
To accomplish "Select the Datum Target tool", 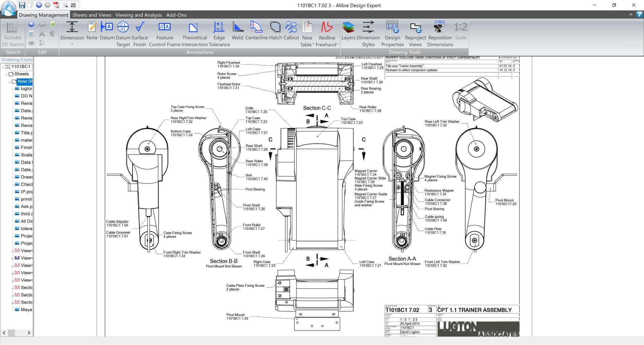I will (x=123, y=34).
